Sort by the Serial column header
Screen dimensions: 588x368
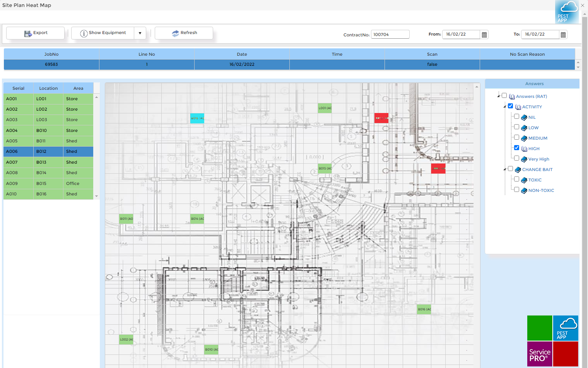coord(18,88)
